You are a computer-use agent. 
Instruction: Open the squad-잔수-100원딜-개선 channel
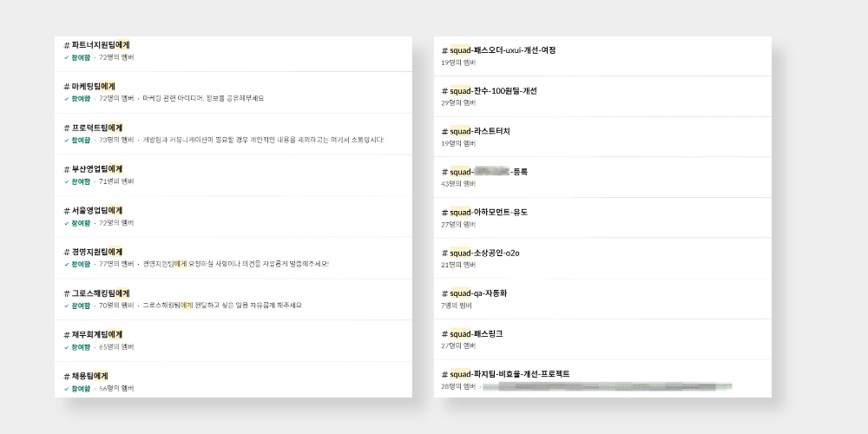(x=492, y=91)
